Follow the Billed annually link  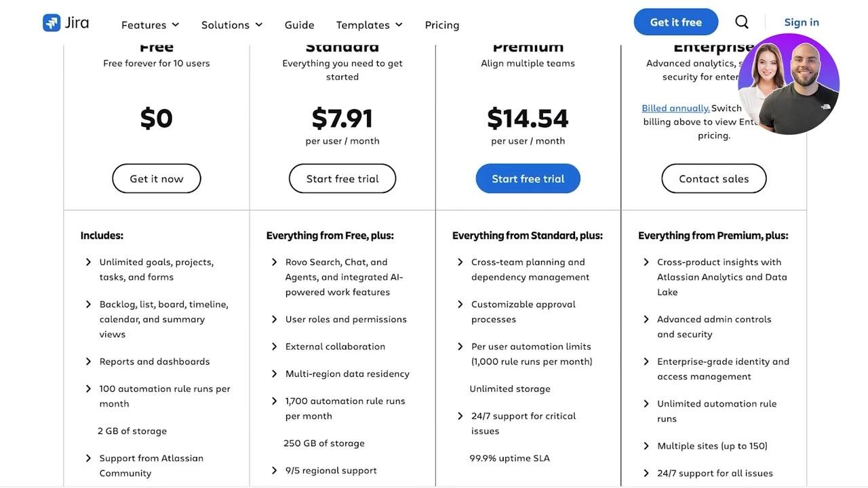click(675, 108)
